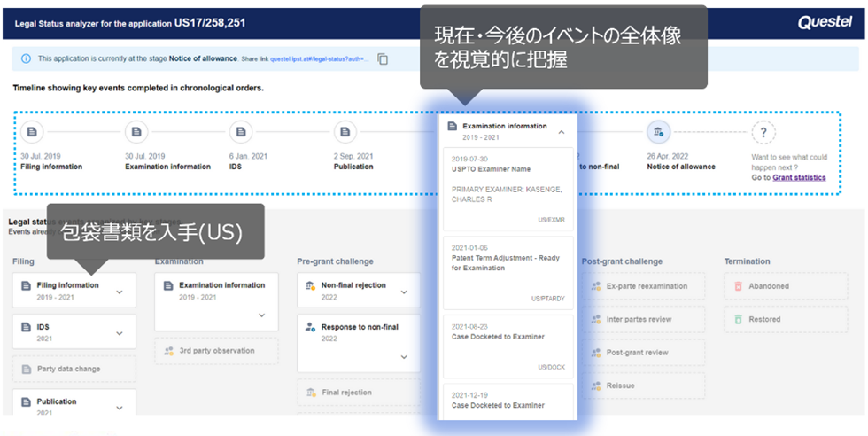Copy the share link with copy icon
The width and height of the screenshot is (868, 436).
coord(383,58)
